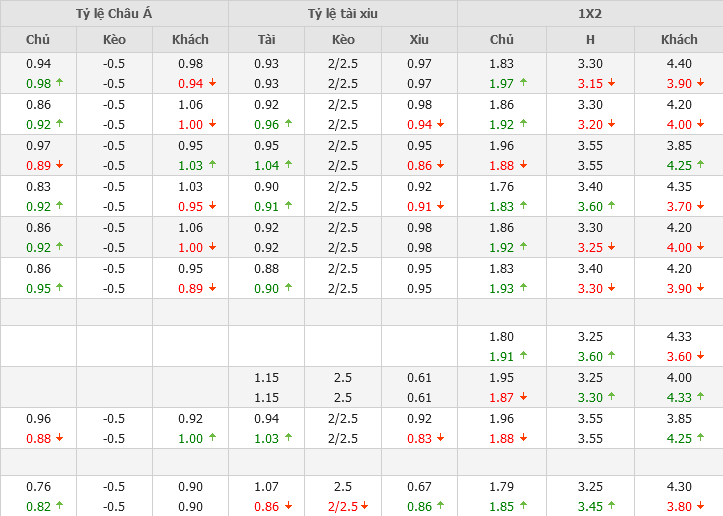Select the Tỷ lệ tài xỉu header
Image resolution: width=723 pixels, height=516 pixels.
click(x=343, y=14)
